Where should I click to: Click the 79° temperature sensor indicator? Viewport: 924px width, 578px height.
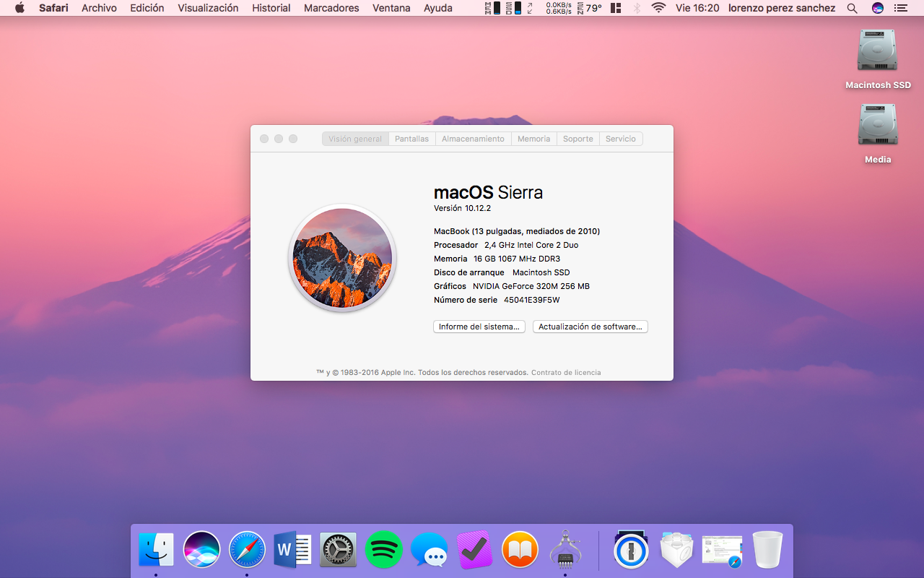pos(590,8)
